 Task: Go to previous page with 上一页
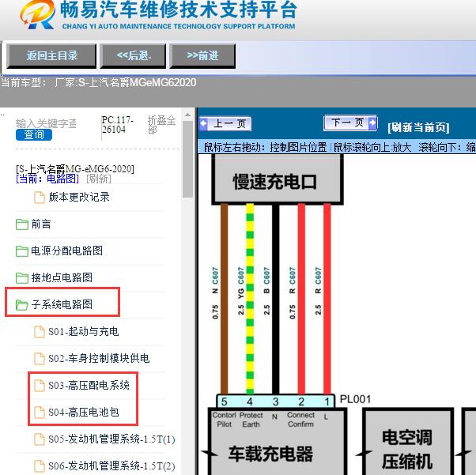[225, 124]
